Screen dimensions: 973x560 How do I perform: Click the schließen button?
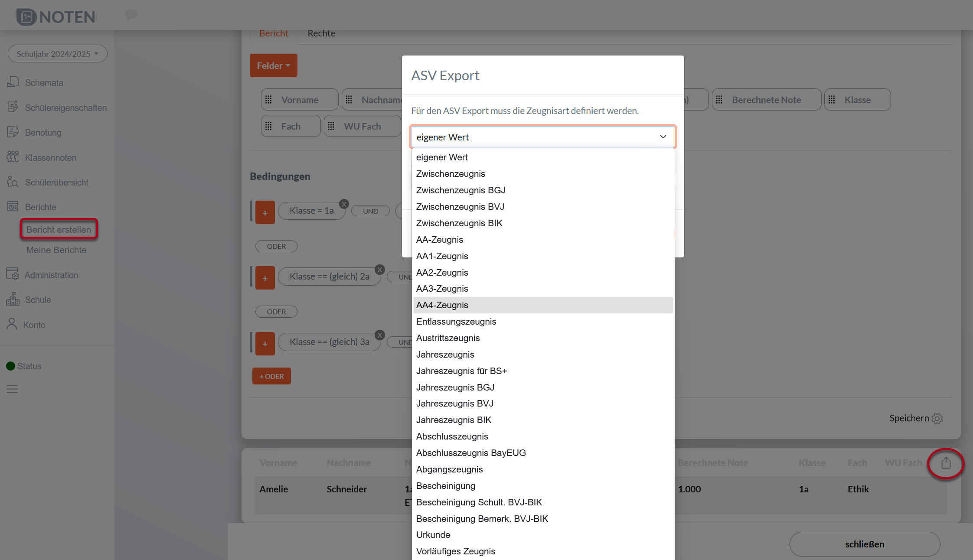tap(864, 544)
